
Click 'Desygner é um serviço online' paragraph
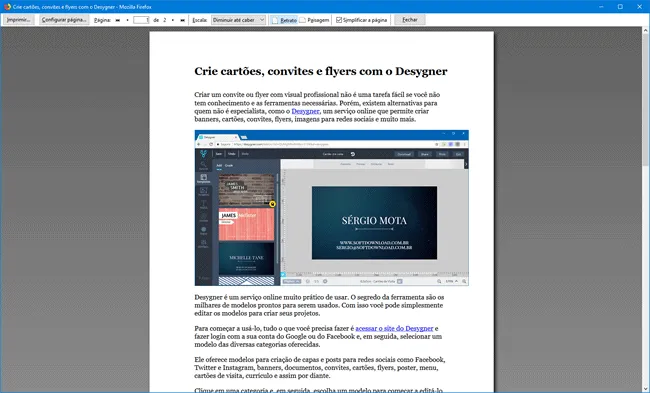(319, 305)
